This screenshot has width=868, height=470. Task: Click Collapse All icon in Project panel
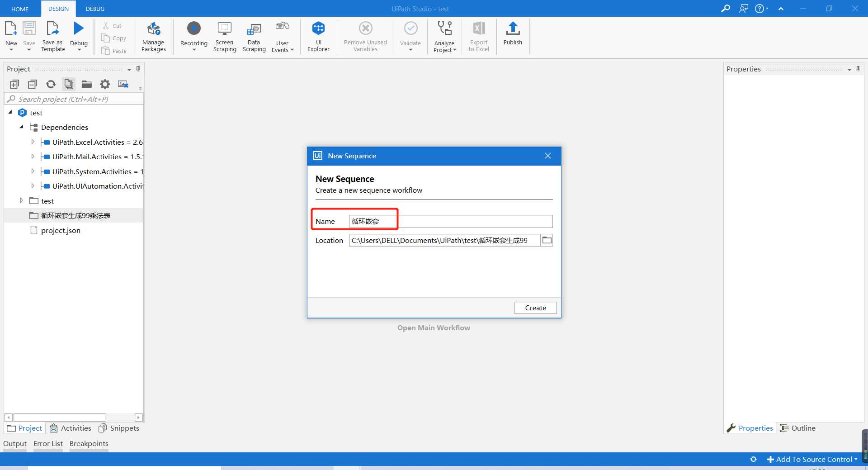pos(33,84)
